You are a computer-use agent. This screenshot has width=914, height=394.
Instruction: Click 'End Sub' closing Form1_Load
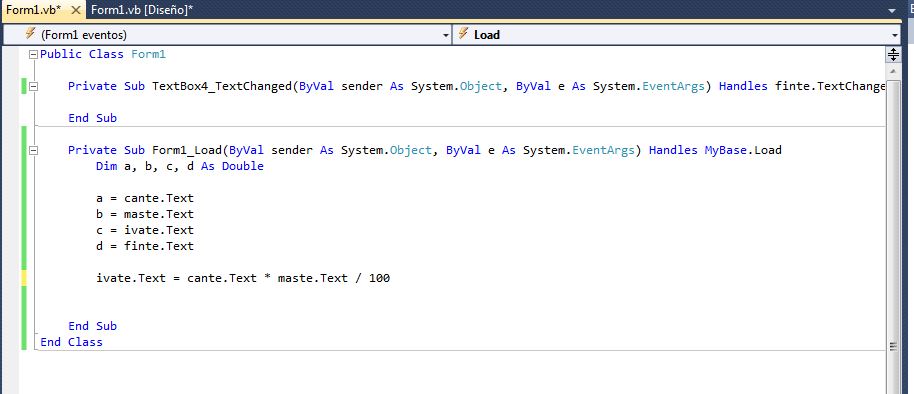pyautogui.click(x=92, y=326)
